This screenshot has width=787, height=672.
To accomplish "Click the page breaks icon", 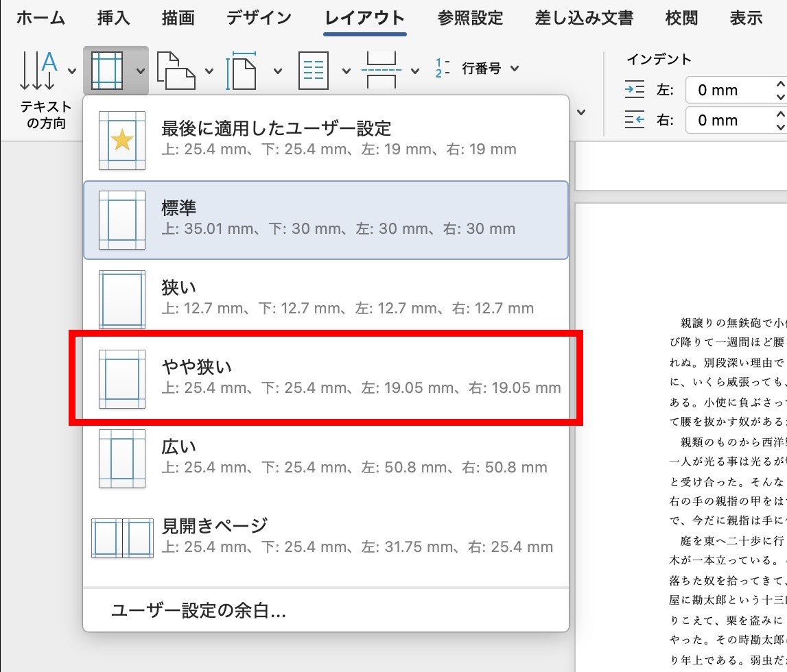I will click(381, 70).
